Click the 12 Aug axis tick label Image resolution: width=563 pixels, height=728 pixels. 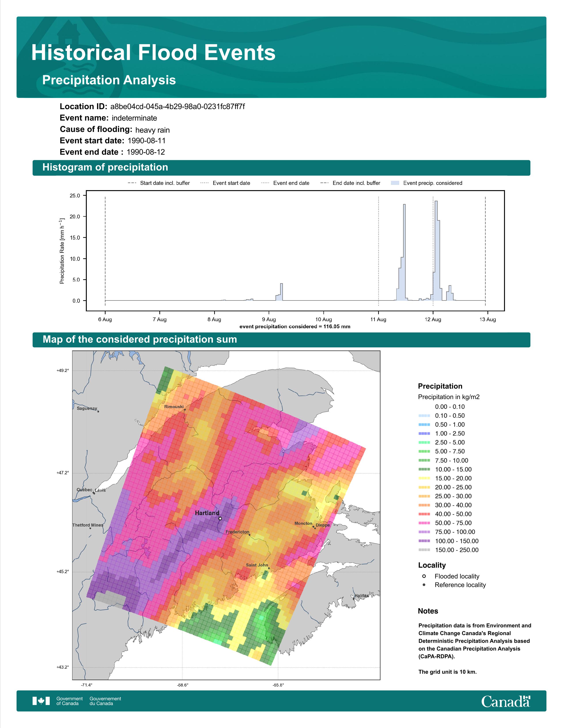tap(433, 319)
